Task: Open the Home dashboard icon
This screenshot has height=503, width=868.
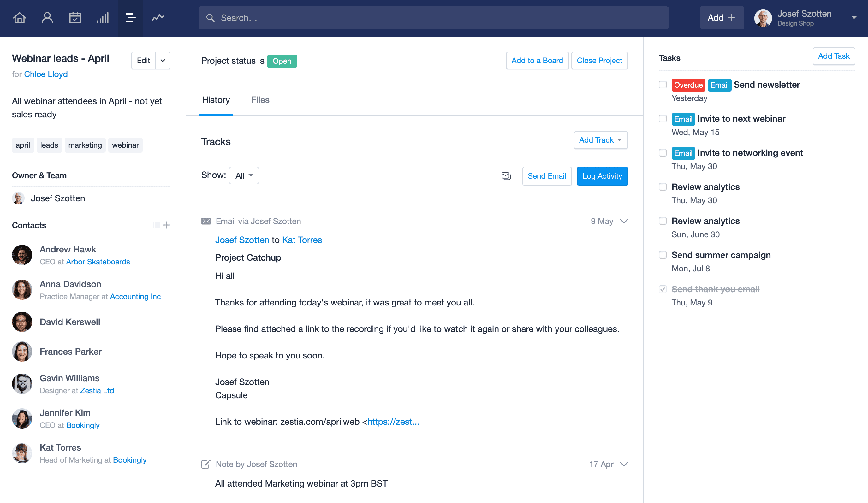Action: pos(19,18)
